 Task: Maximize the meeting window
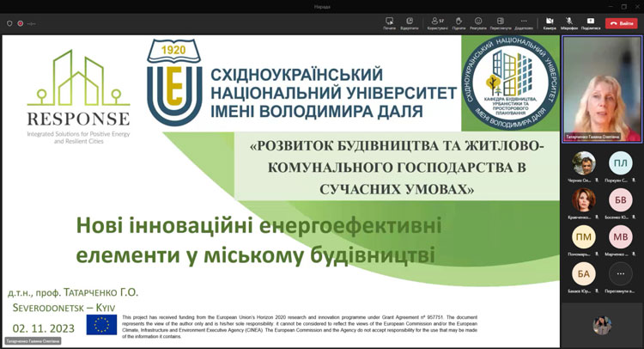[x=624, y=7]
